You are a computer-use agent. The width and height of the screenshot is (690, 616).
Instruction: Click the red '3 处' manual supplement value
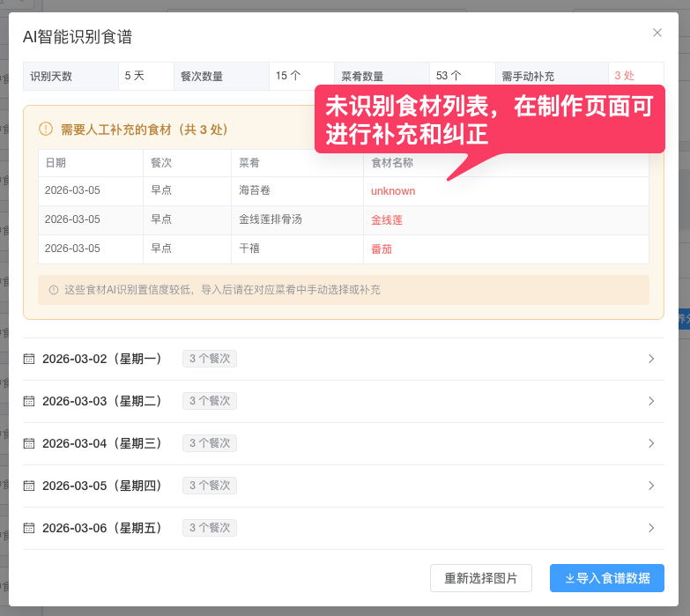[x=625, y=76]
